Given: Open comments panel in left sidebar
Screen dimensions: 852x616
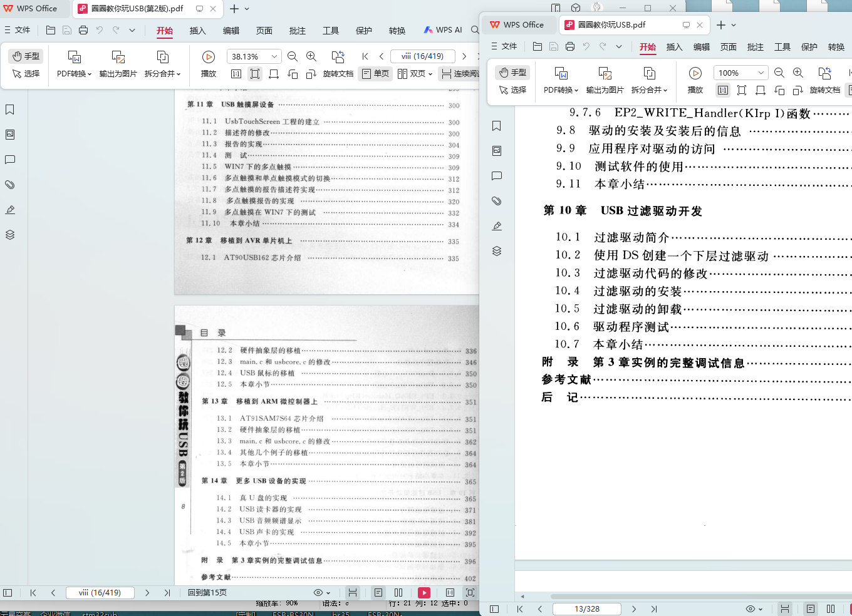Looking at the screenshot, I should (x=10, y=160).
